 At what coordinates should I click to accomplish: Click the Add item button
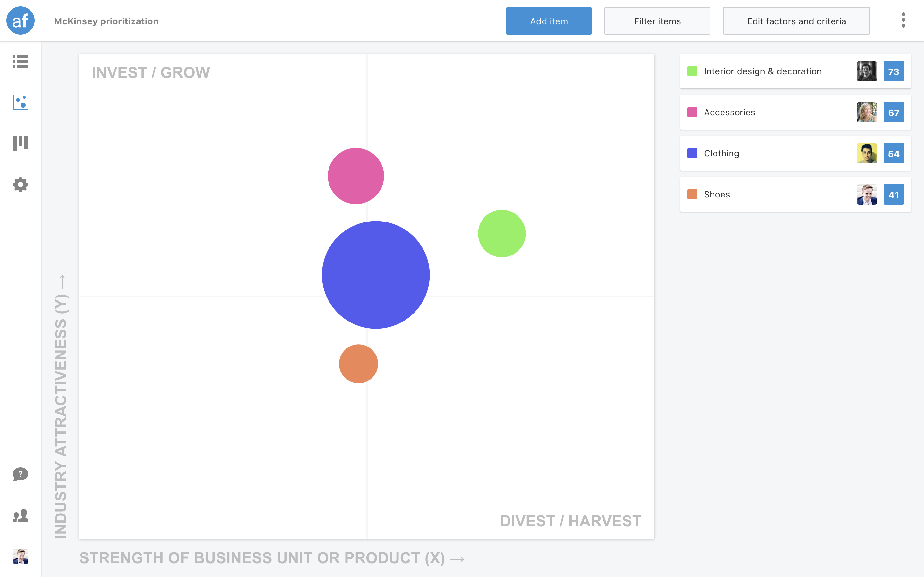[548, 21]
